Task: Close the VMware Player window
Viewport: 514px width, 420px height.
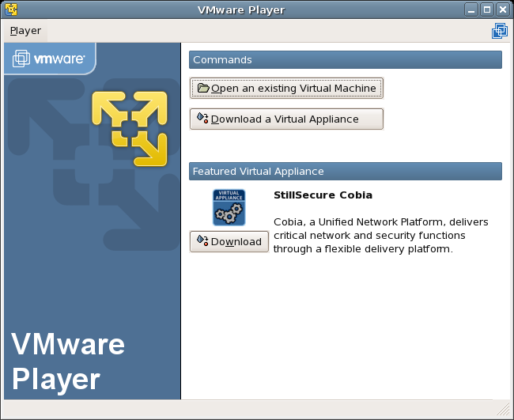Action: (x=502, y=9)
